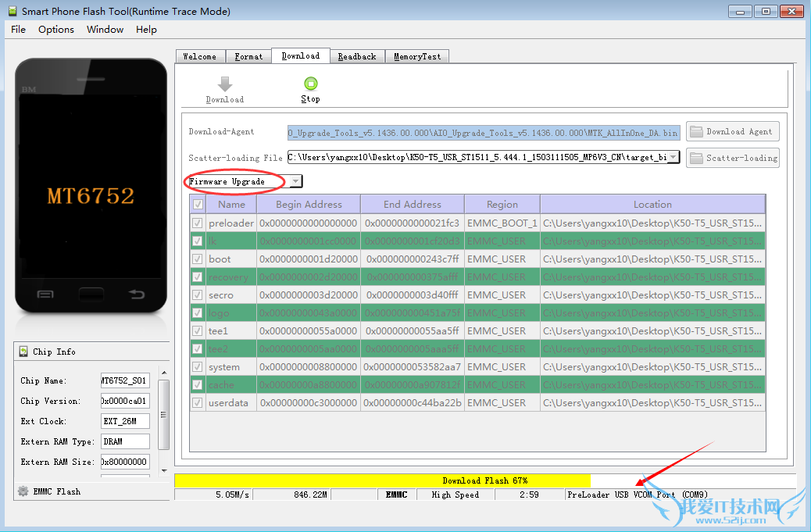This screenshot has width=811, height=532.
Task: Click the Begin Address column header
Action: 309,204
